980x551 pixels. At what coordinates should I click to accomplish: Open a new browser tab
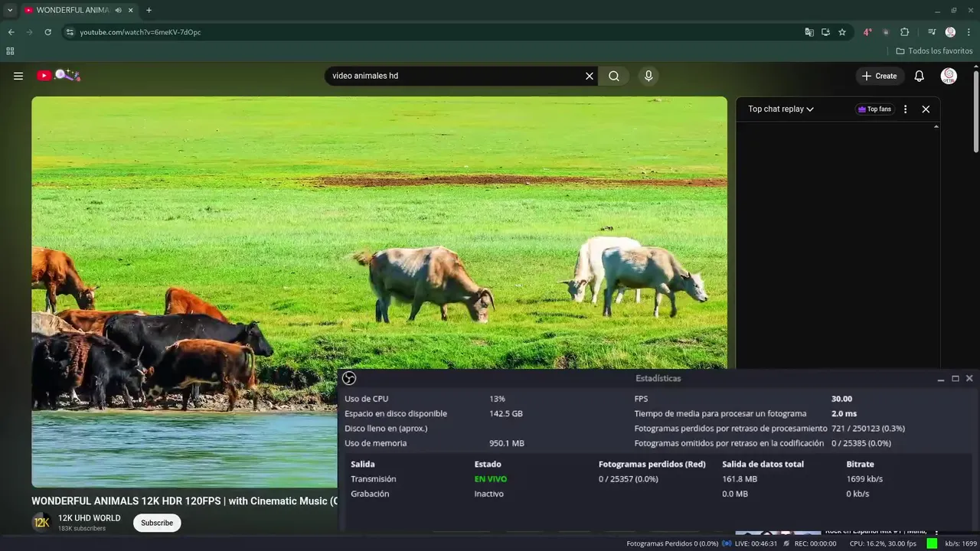[149, 10]
